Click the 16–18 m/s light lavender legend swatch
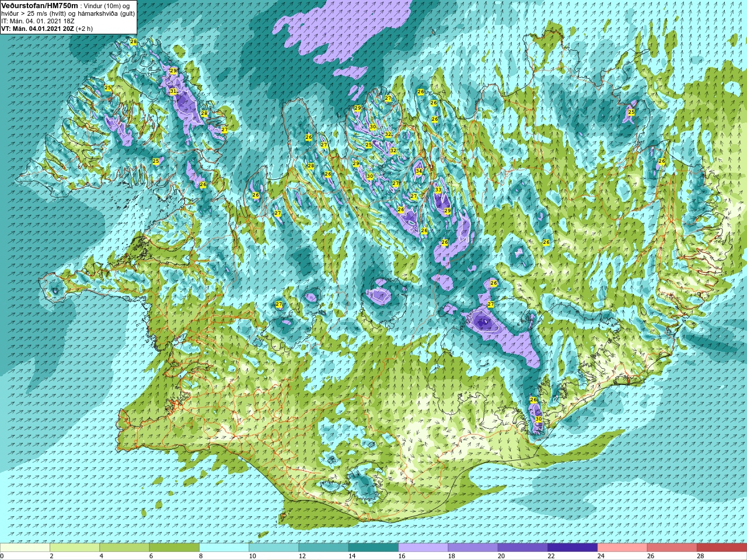This screenshot has height=560, width=747. 423,548
